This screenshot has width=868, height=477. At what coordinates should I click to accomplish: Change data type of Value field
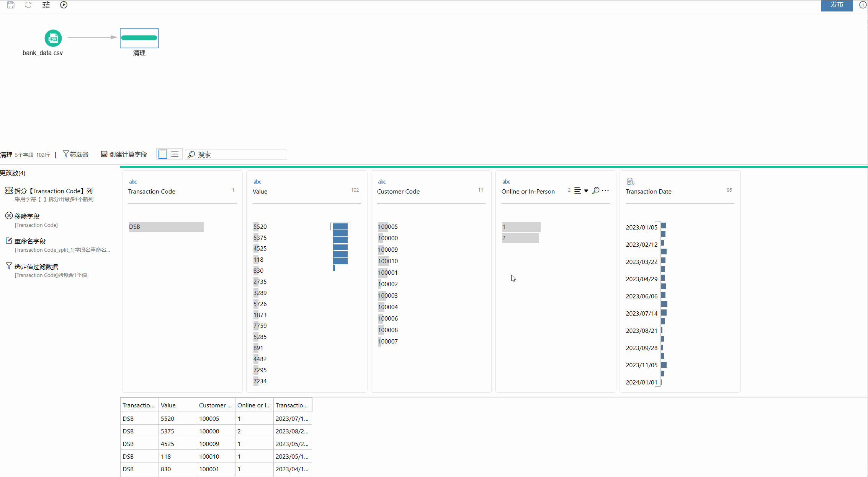pos(257,182)
